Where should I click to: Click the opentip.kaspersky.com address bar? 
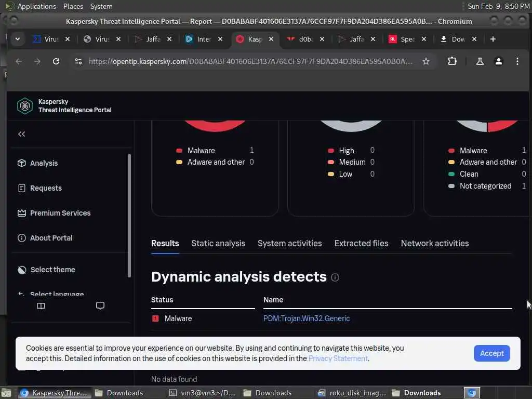click(x=250, y=61)
